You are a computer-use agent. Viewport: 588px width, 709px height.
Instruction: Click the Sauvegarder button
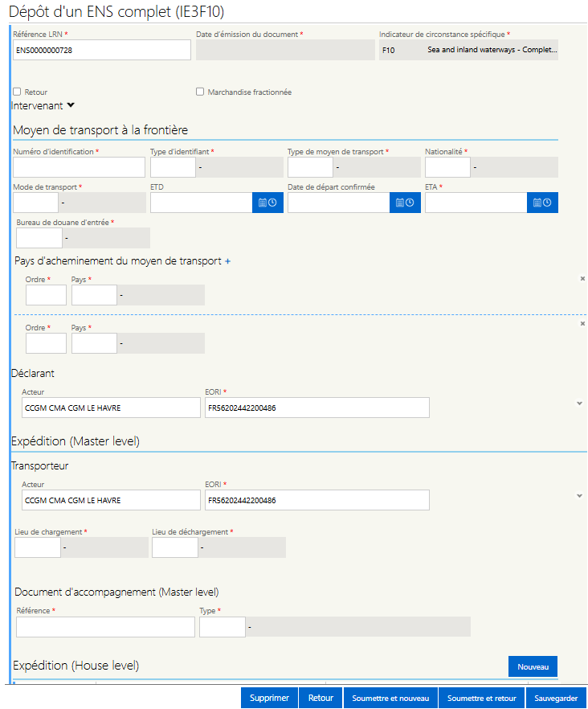click(556, 698)
